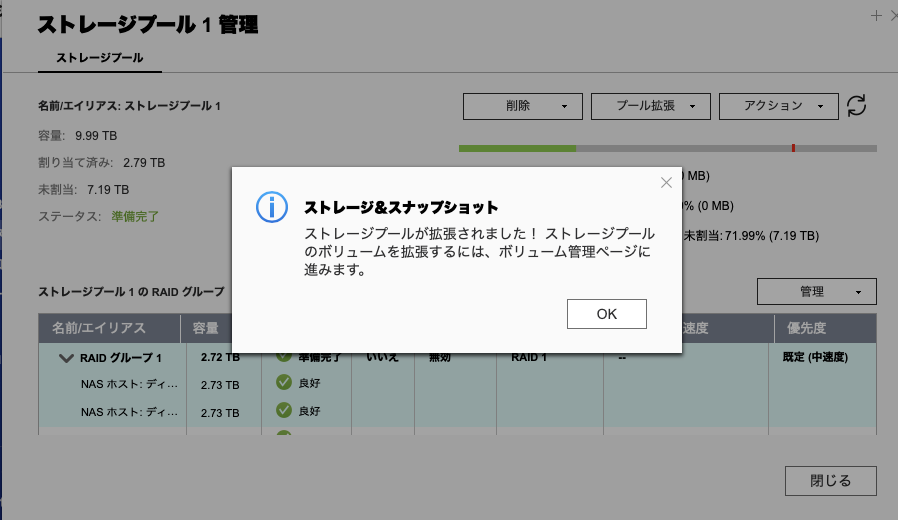The width and height of the screenshot is (898, 520).
Task: Select the ストレージプール tab
Action: coord(100,58)
